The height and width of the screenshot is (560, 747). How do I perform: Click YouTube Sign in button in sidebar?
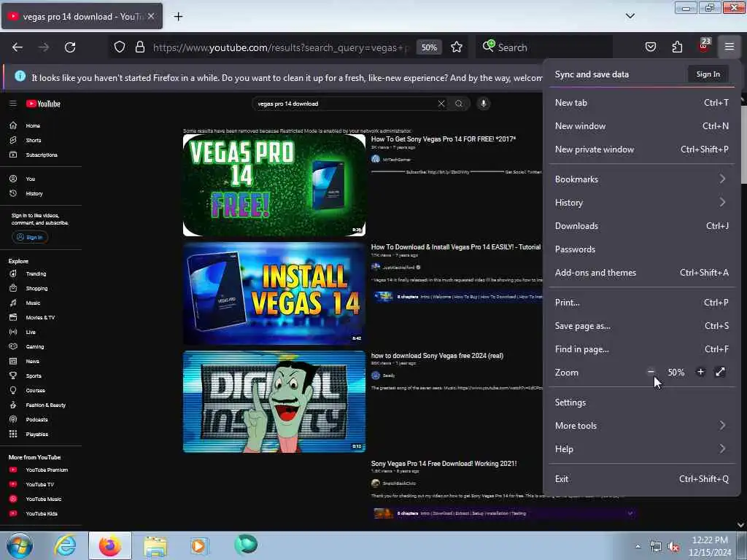point(30,237)
